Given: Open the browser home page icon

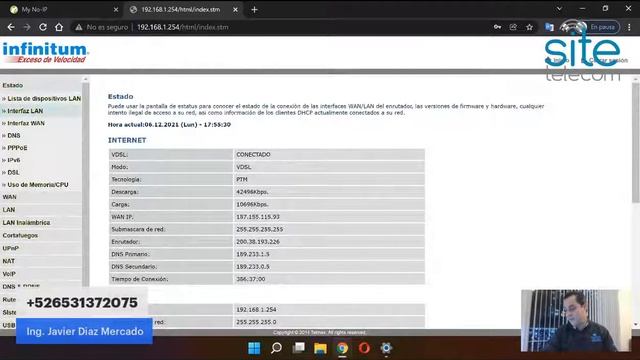Looking at the screenshot, I should coord(59,27).
